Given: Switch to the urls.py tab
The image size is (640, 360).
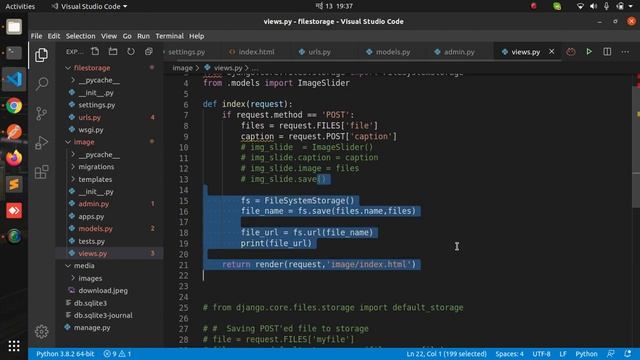Looking at the screenshot, I should pyautogui.click(x=320, y=52).
